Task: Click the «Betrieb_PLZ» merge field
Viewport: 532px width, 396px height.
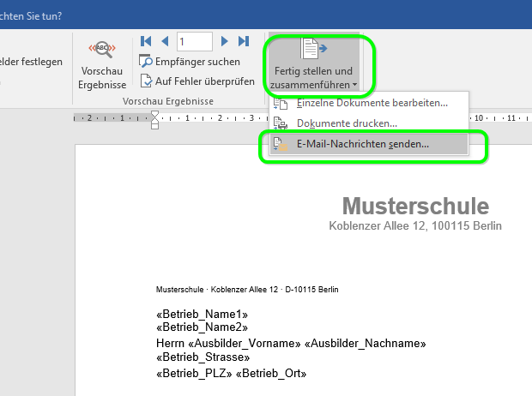Action: pyautogui.click(x=194, y=373)
